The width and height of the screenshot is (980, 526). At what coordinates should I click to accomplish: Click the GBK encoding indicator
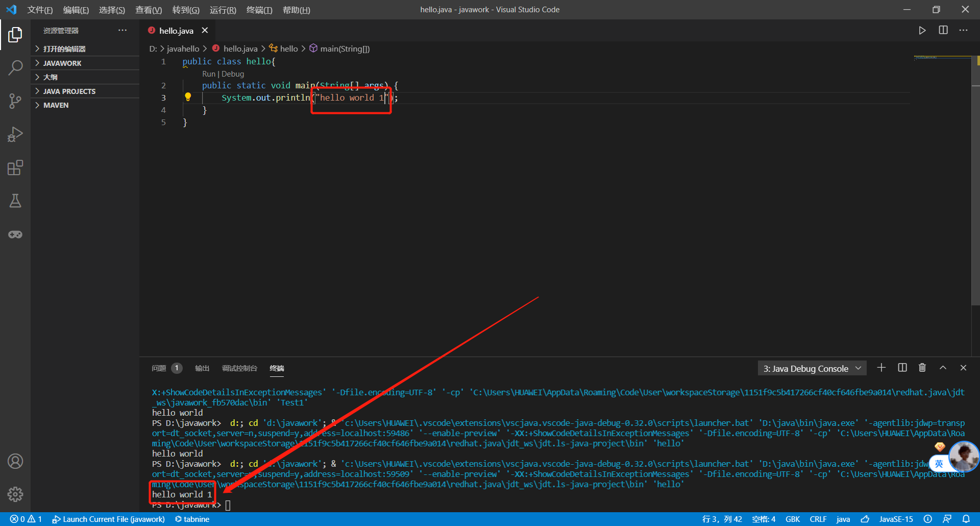[x=793, y=519]
